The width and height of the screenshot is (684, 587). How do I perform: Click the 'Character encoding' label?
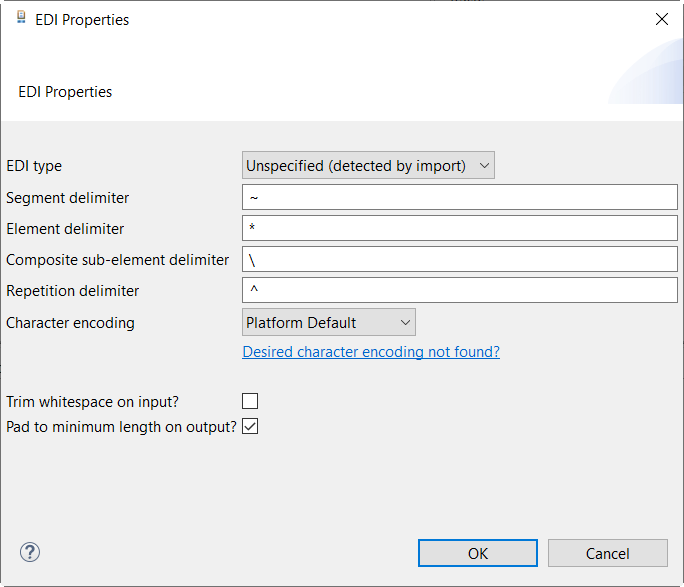[x=70, y=323]
